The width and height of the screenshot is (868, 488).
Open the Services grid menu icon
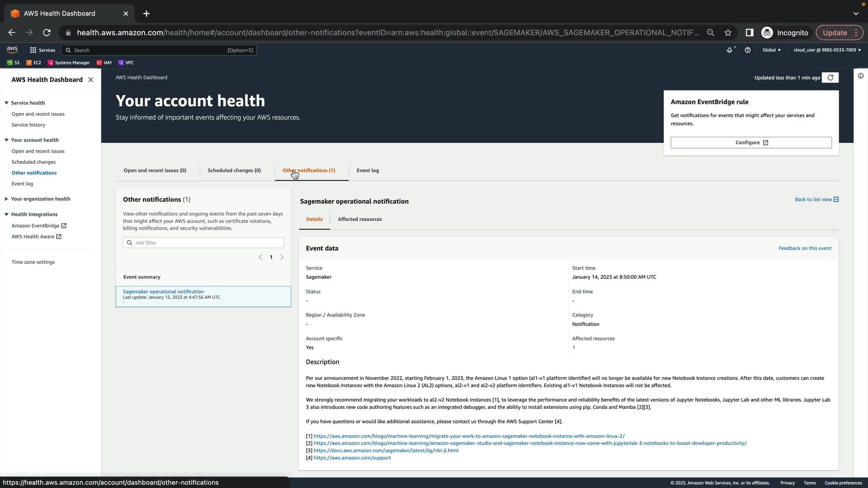point(33,50)
